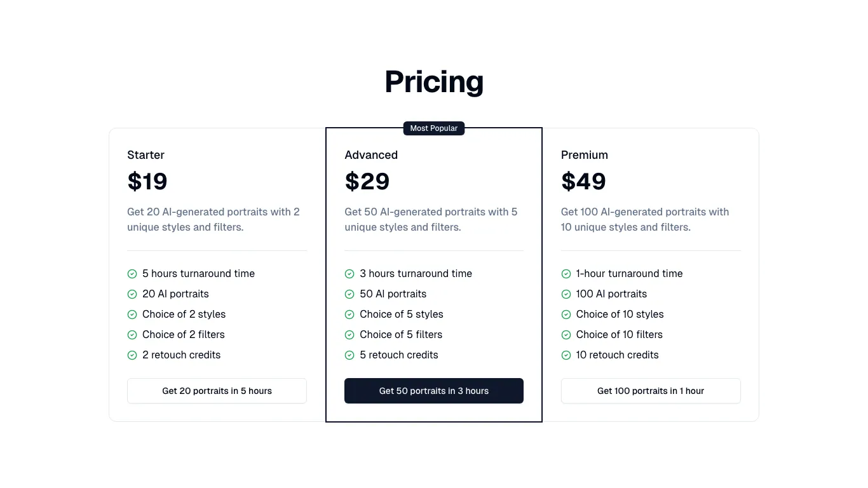Click the checkmark beside '3 hours turnaround time'

click(349, 273)
